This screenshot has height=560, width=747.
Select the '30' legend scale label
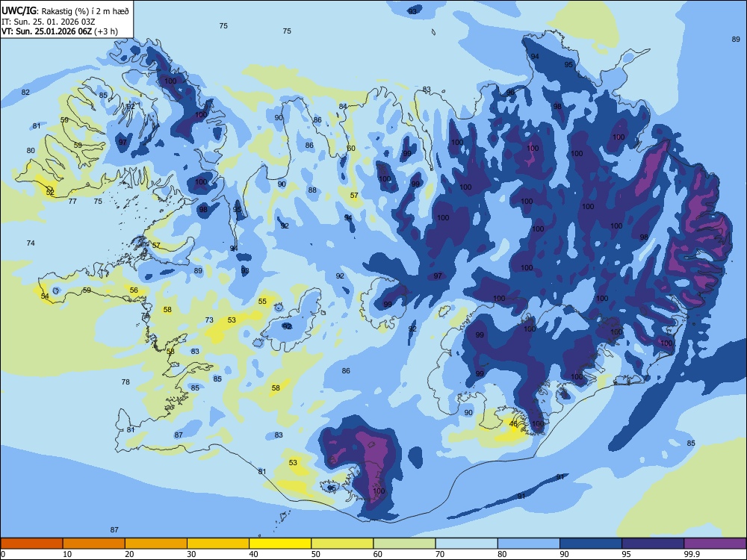point(191,554)
